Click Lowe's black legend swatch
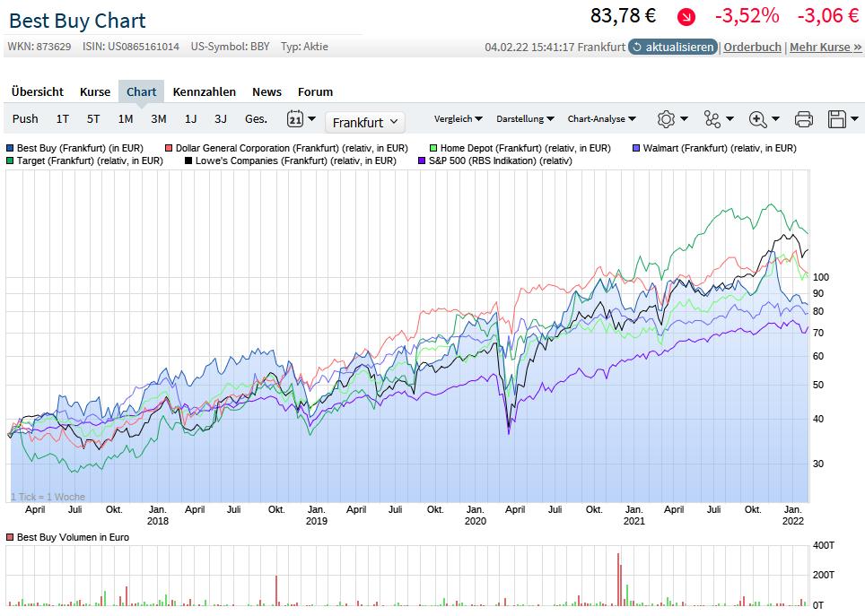Image resolution: width=865 pixels, height=616 pixels. point(188,161)
